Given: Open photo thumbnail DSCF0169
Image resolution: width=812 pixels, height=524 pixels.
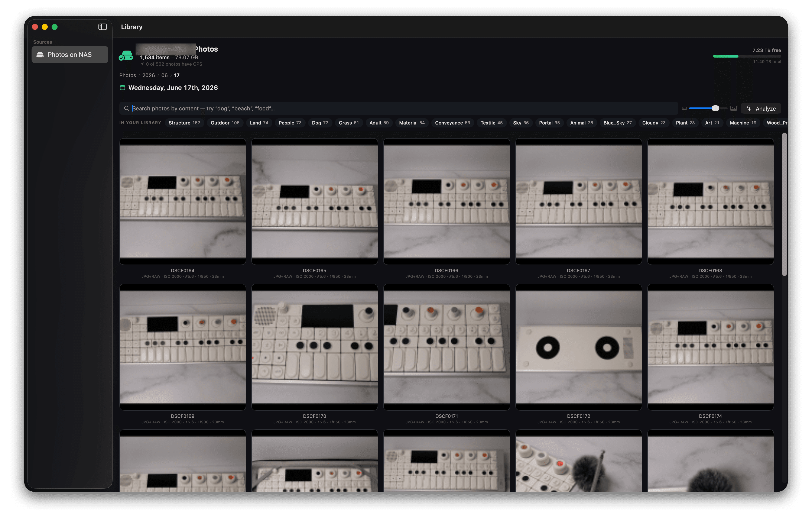Looking at the screenshot, I should [183, 347].
